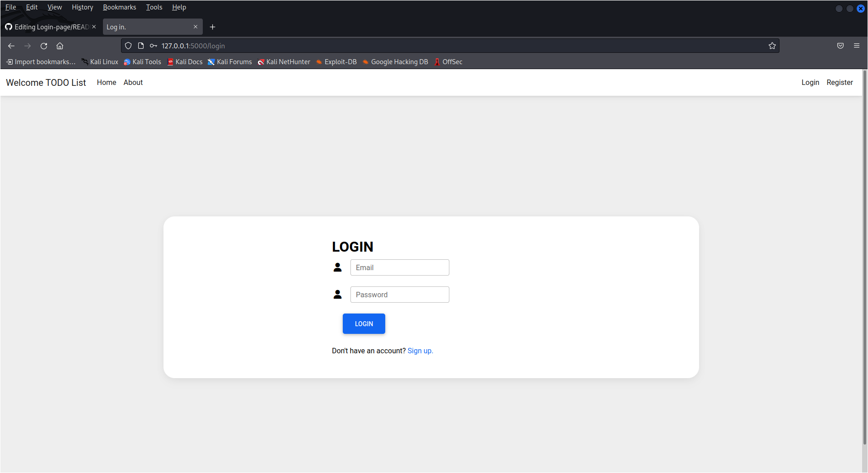868x473 pixels.
Task: Open the File menu
Action: pos(11,7)
